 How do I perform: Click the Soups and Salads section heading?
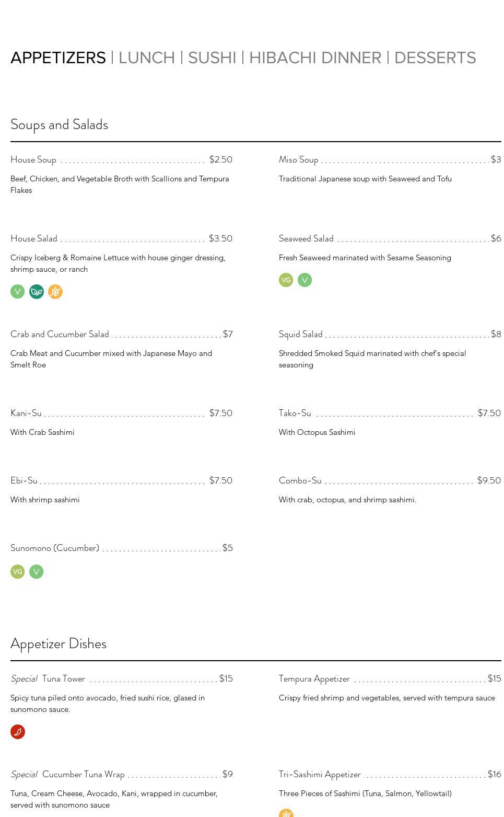click(59, 124)
